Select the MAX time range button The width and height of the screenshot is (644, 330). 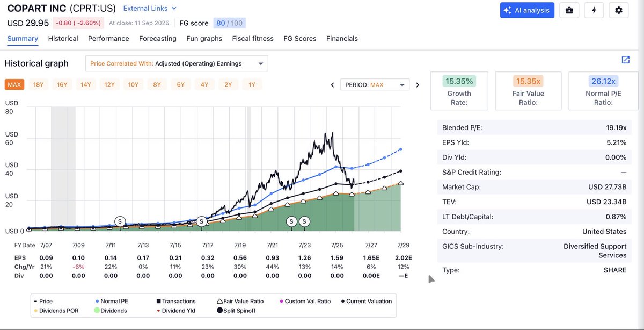14,84
